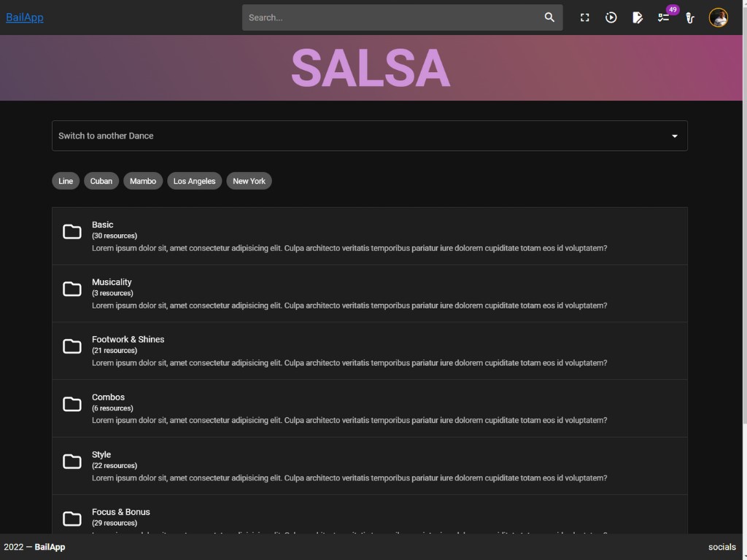
Task: Click the Basic category title
Action: tap(102, 225)
